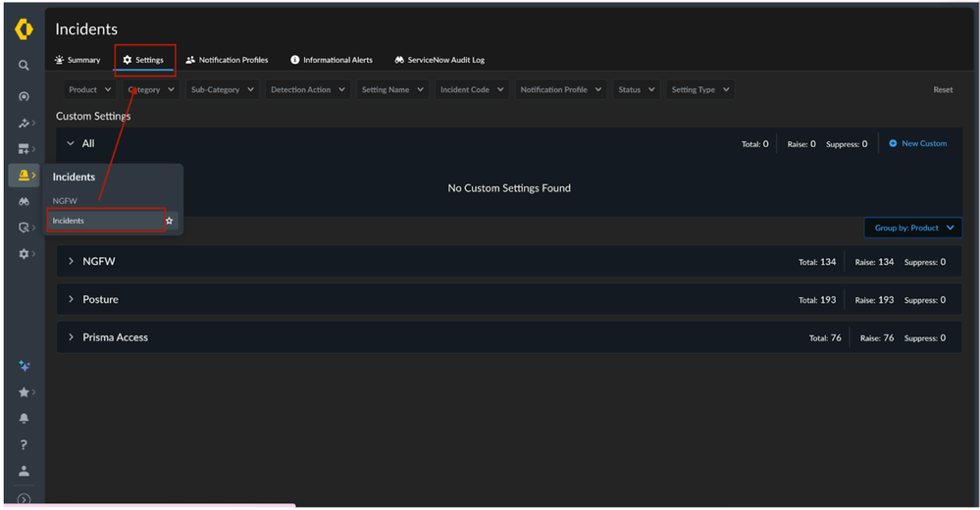The height and width of the screenshot is (510, 980).
Task: Click Total: 134 in the NGFW row
Action: 817,262
